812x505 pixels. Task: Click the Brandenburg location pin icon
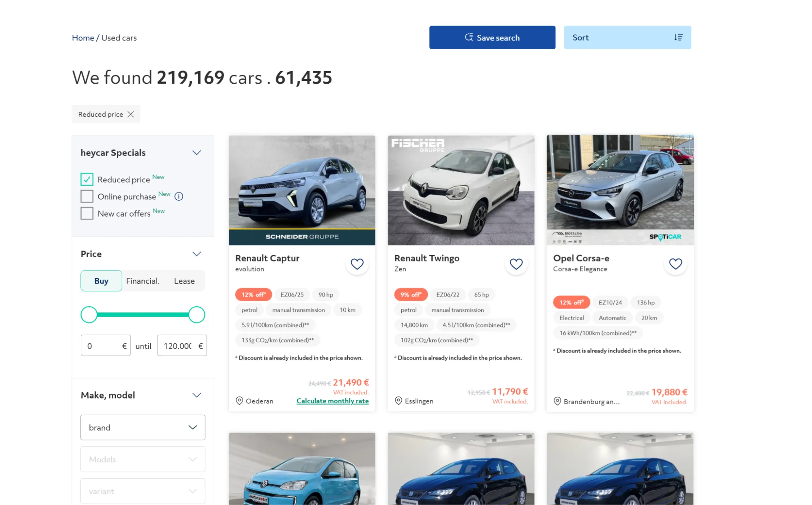click(557, 401)
